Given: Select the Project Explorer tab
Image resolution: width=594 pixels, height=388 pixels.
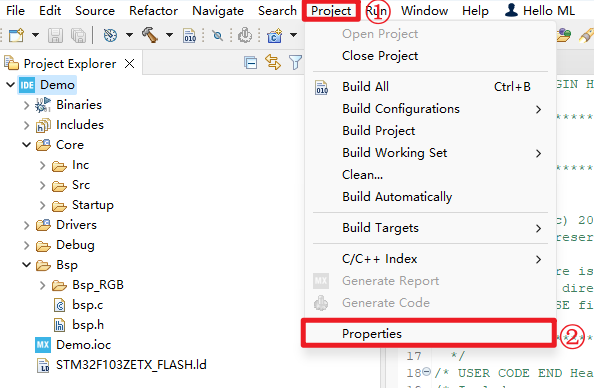Looking at the screenshot, I should pos(70,64).
